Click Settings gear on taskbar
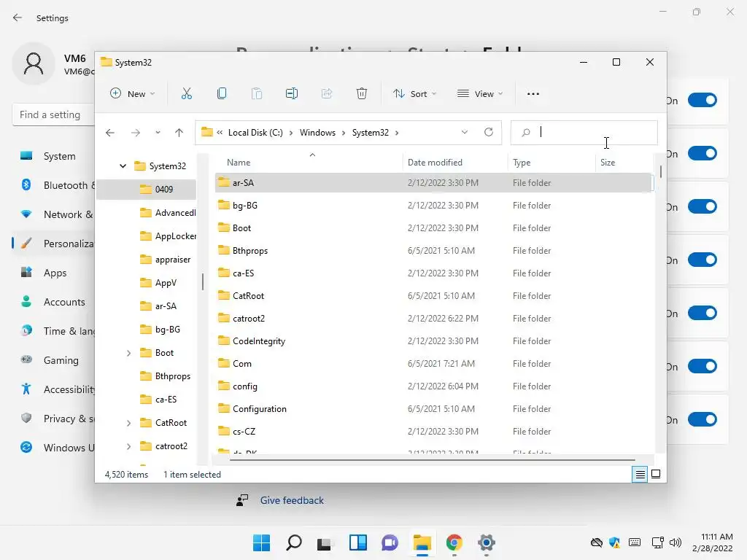The width and height of the screenshot is (747, 560). coord(486,542)
